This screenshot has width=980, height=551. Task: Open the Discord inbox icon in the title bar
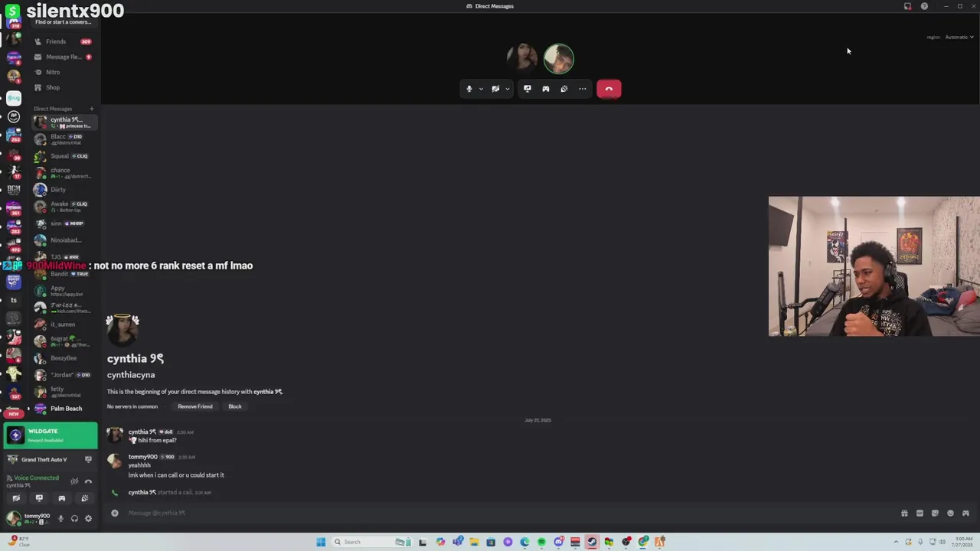tap(907, 6)
